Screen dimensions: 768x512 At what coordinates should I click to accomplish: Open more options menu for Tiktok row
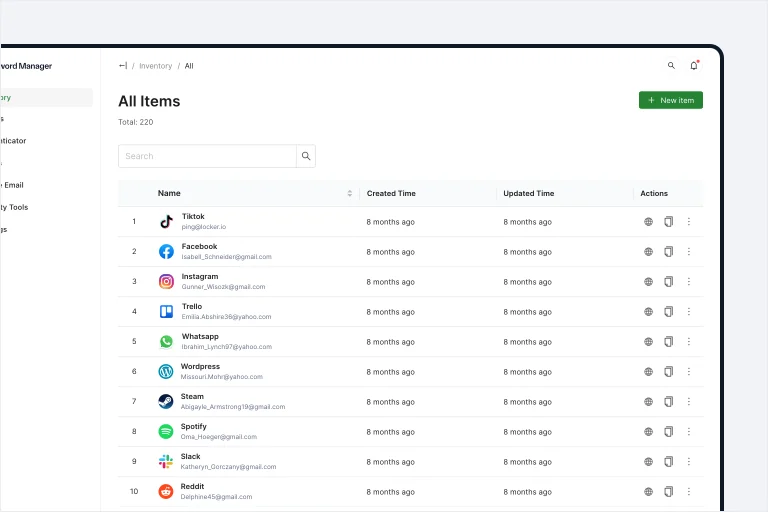click(x=689, y=221)
